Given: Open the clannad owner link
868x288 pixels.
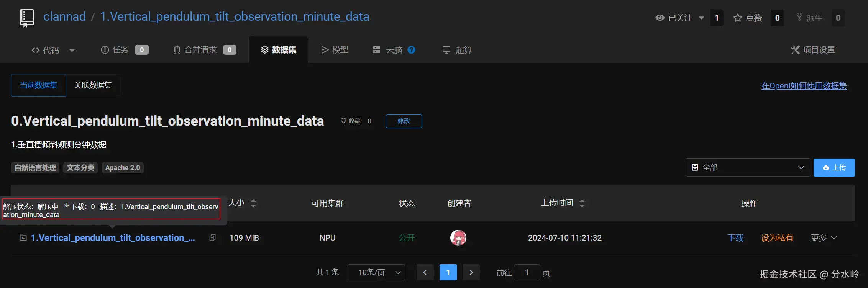Looking at the screenshot, I should pyautogui.click(x=64, y=16).
